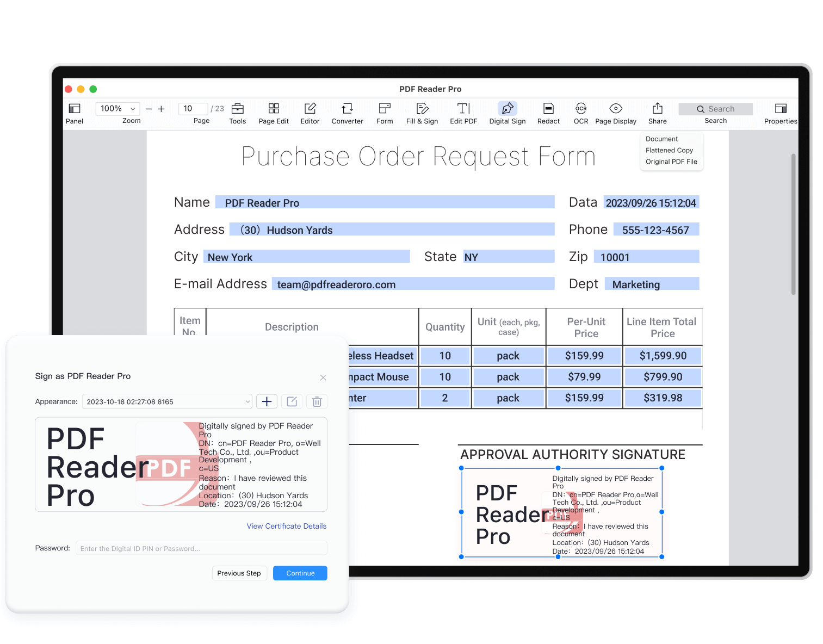Zoom out with the minus icon

pos(148,109)
